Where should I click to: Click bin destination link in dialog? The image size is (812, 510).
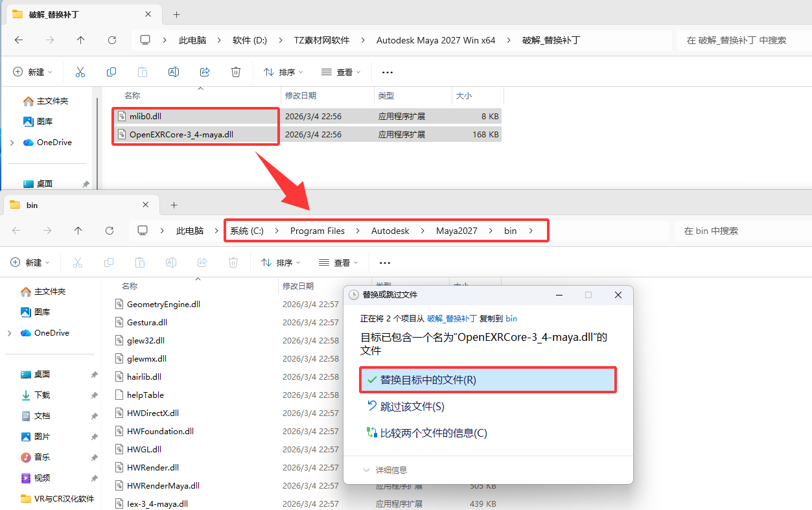511,318
